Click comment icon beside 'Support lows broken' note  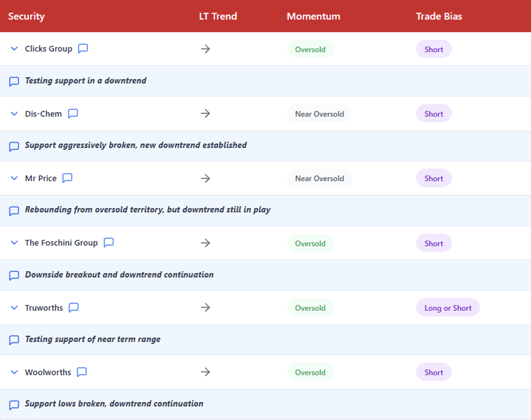[14, 405]
